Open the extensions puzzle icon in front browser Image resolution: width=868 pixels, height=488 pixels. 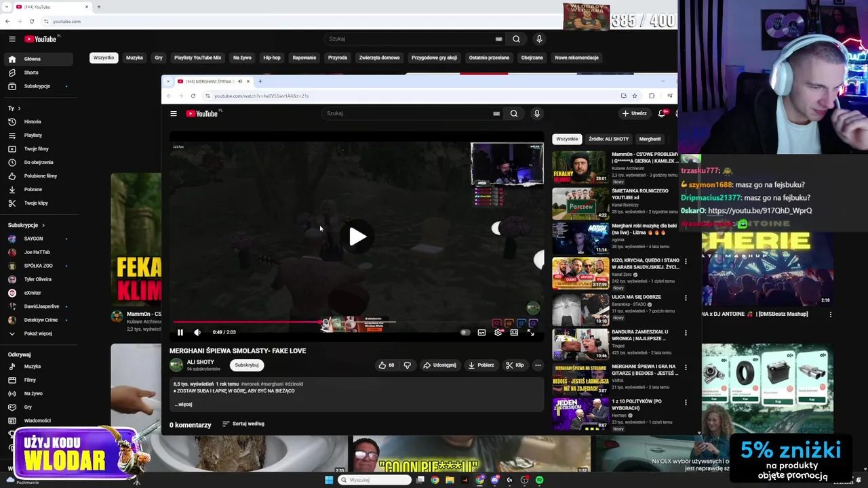[x=652, y=96]
